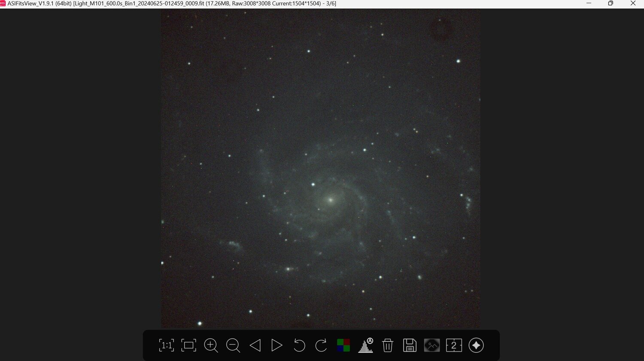Save the current image

[x=410, y=346]
